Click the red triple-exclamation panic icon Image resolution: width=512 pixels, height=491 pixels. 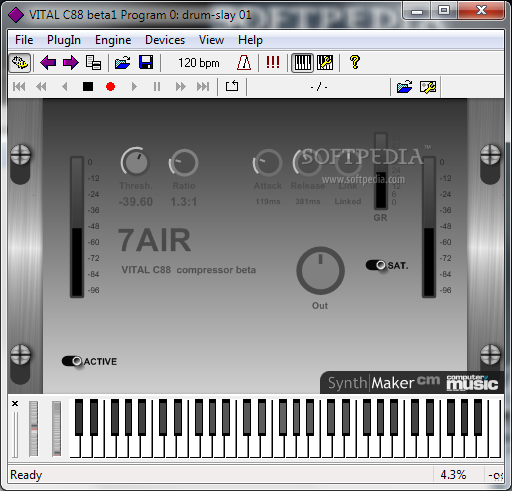point(273,62)
